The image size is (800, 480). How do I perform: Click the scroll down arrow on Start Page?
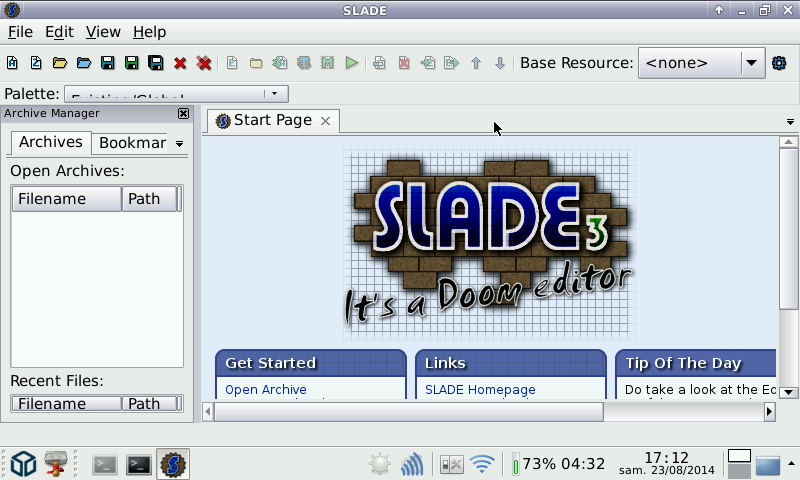click(788, 392)
